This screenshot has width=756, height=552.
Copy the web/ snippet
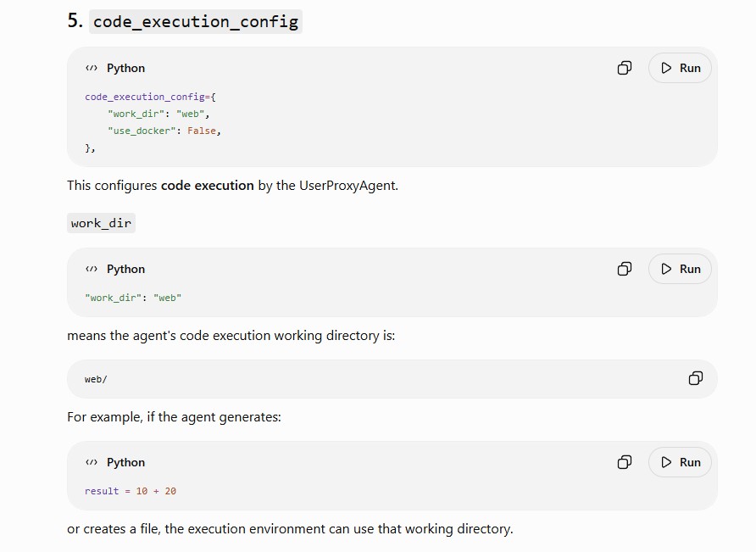point(696,378)
